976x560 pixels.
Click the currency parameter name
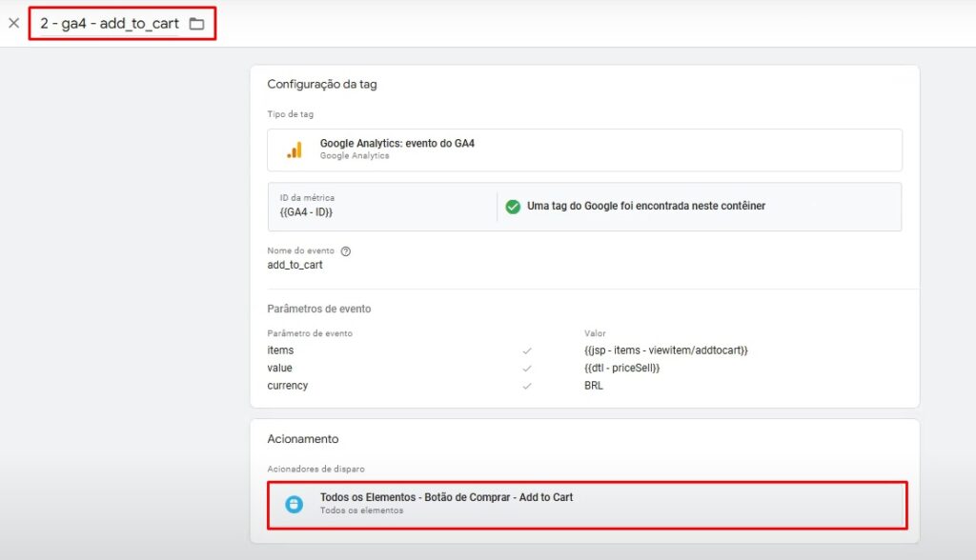(x=288, y=385)
